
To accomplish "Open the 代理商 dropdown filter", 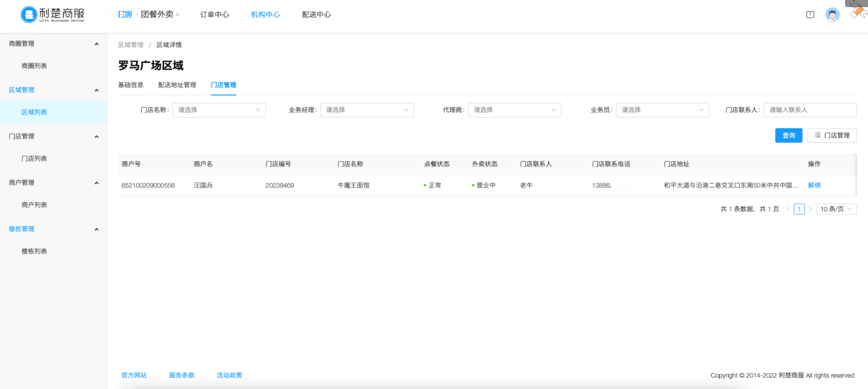I will (514, 110).
